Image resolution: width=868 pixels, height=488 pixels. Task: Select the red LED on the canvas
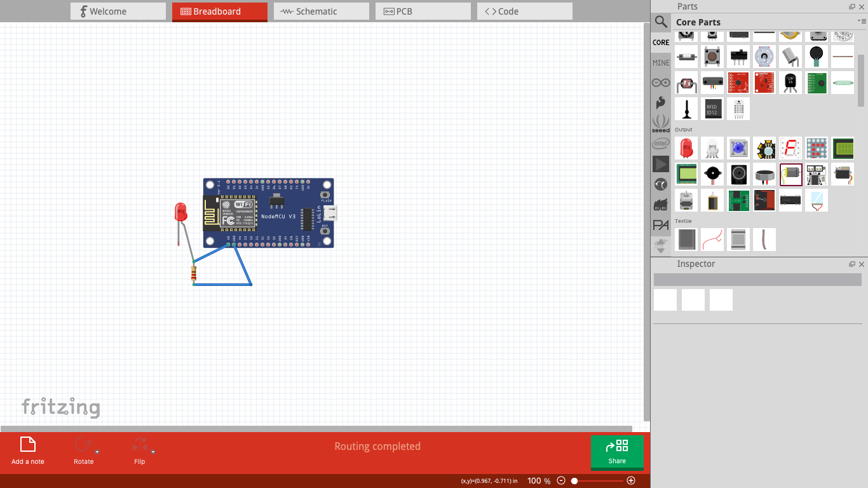pyautogui.click(x=181, y=213)
